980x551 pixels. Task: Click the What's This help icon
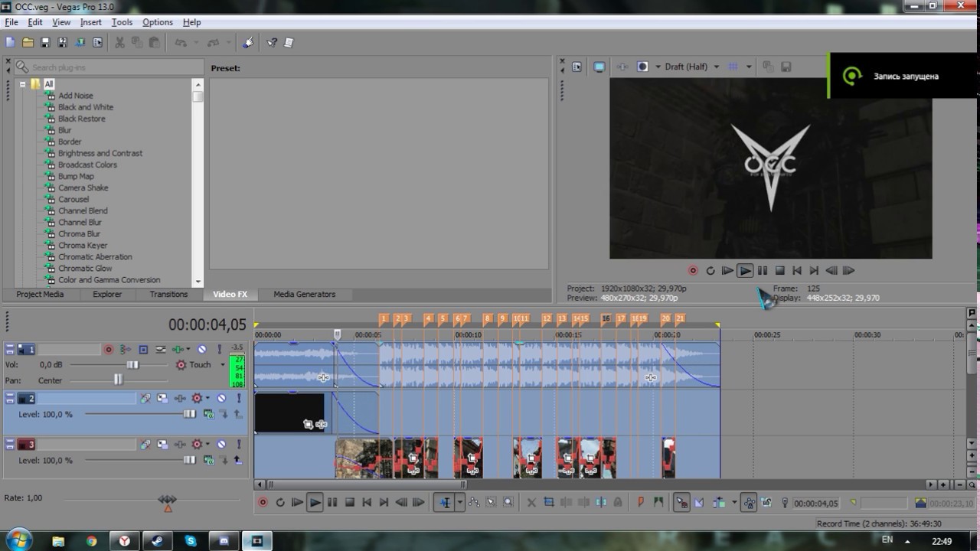[x=272, y=43]
